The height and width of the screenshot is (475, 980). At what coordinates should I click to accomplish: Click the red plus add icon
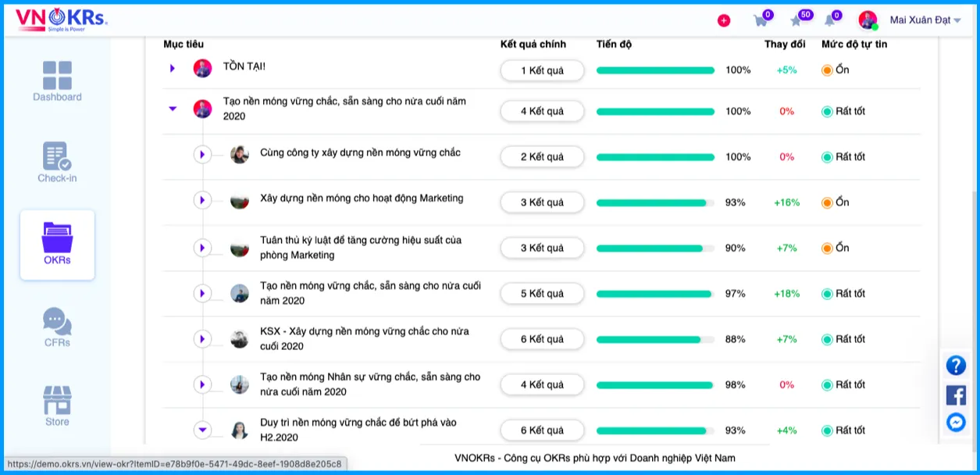pyautogui.click(x=724, y=20)
